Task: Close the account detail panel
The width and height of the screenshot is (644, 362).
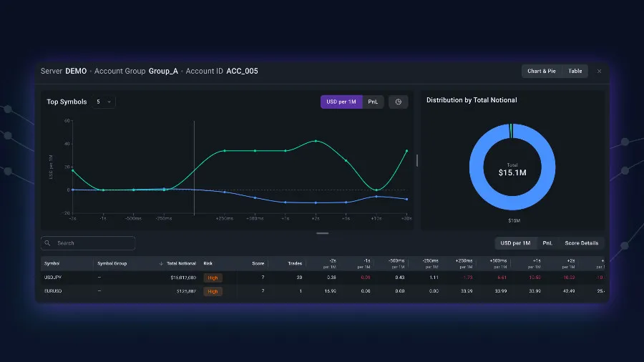Action: click(x=599, y=72)
